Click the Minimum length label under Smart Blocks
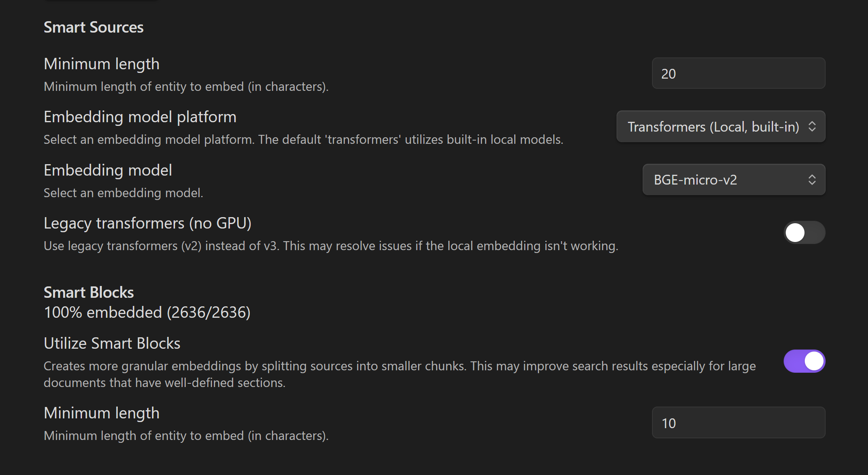 tap(101, 413)
